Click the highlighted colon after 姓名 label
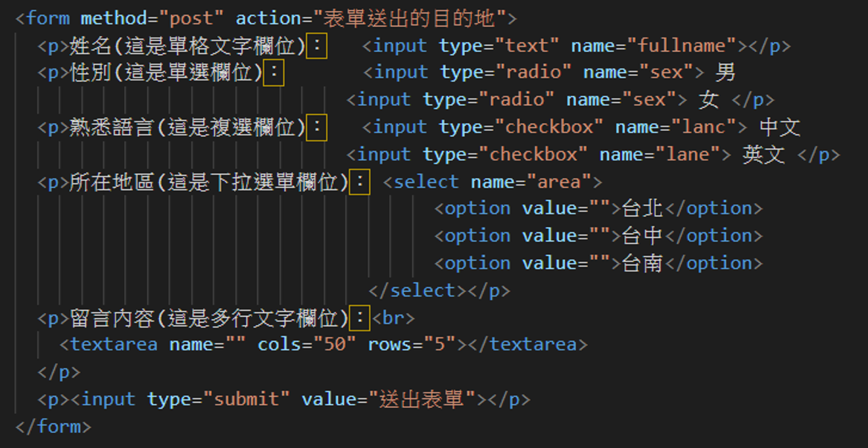The height and width of the screenshot is (448, 868). [317, 45]
